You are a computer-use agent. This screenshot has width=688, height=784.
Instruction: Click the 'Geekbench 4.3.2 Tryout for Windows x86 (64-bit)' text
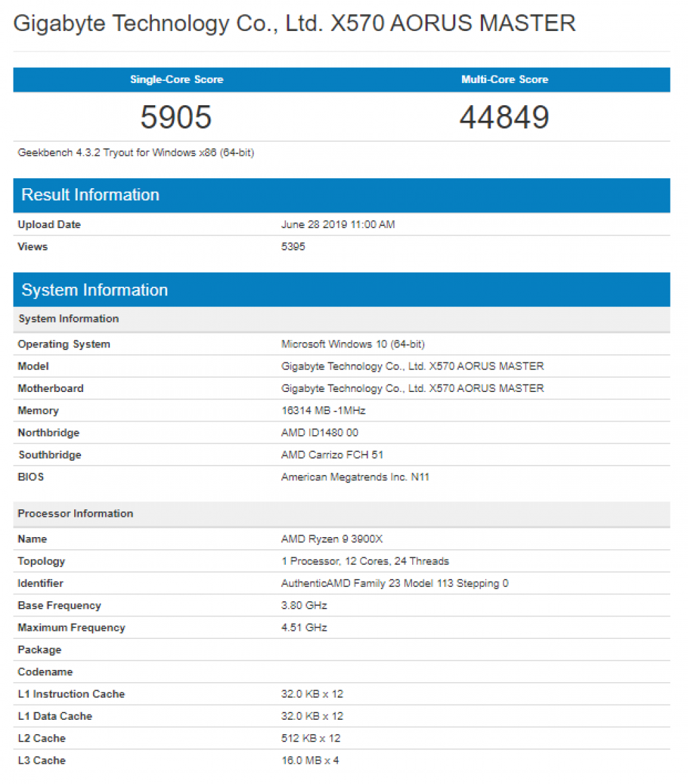[136, 152]
